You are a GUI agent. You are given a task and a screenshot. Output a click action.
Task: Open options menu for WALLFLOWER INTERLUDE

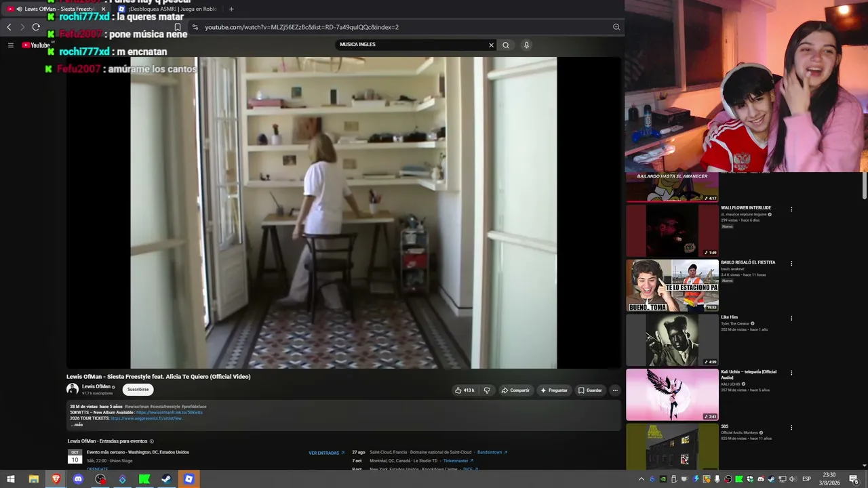click(791, 209)
